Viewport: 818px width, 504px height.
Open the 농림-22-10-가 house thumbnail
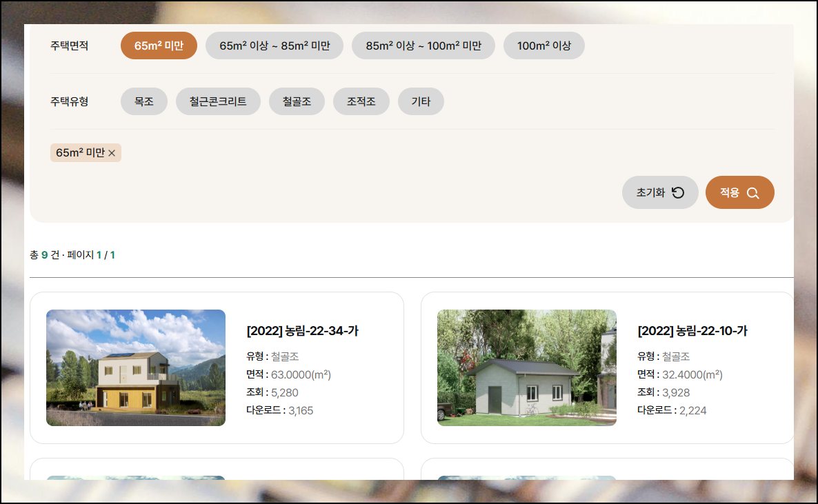527,367
